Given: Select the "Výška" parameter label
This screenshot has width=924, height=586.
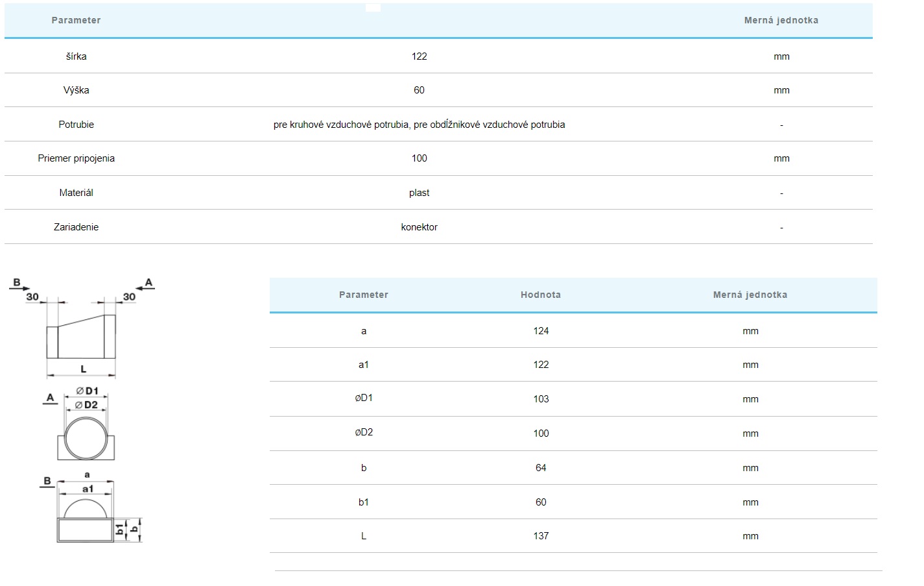Looking at the screenshot, I should coord(76,90).
